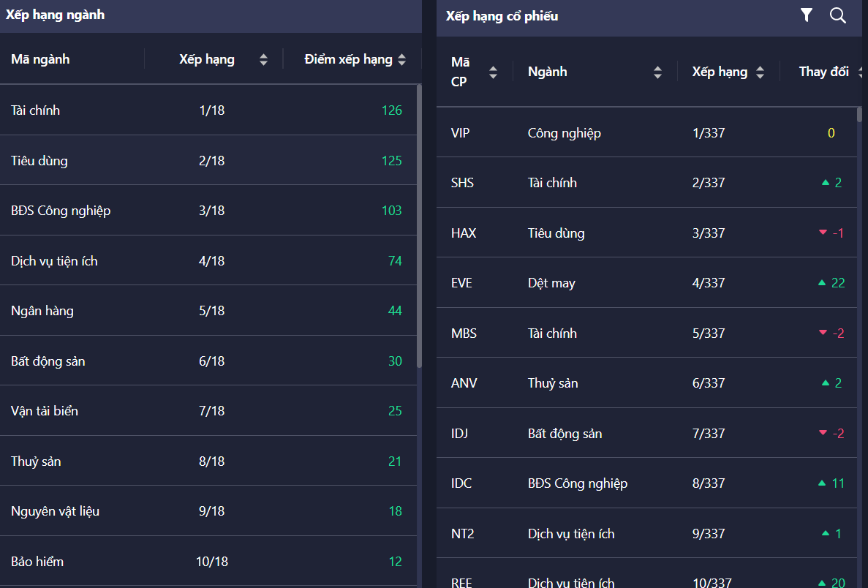Sort industries by Xếp hạng column arrows
Viewport: 868px width, 588px height.
[x=263, y=60]
